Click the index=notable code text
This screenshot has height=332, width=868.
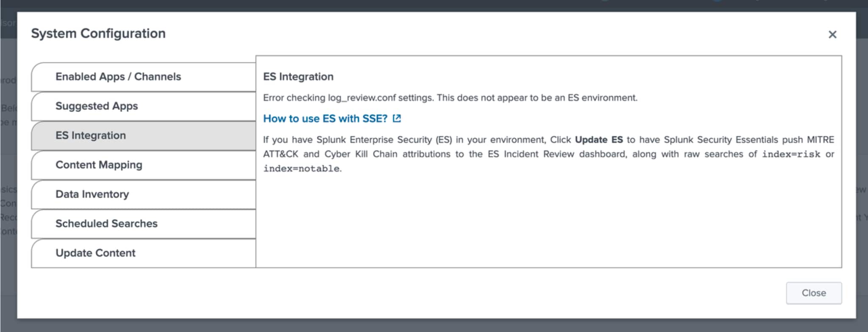point(301,169)
